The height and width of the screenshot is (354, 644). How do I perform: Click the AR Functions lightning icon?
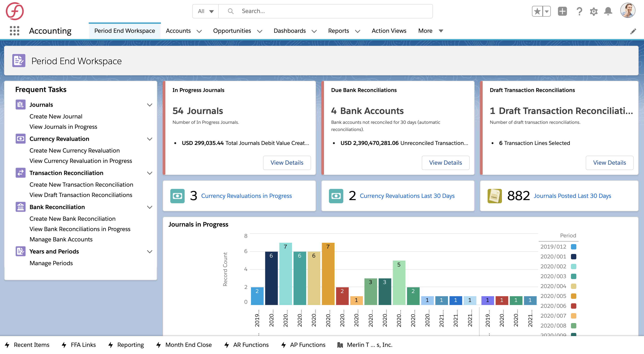227,345
